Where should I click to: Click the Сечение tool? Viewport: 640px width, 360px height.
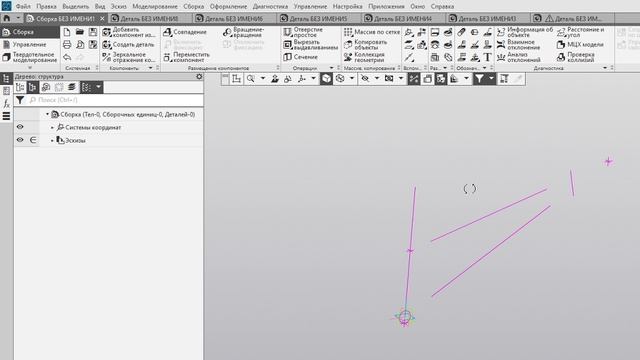coord(300,57)
